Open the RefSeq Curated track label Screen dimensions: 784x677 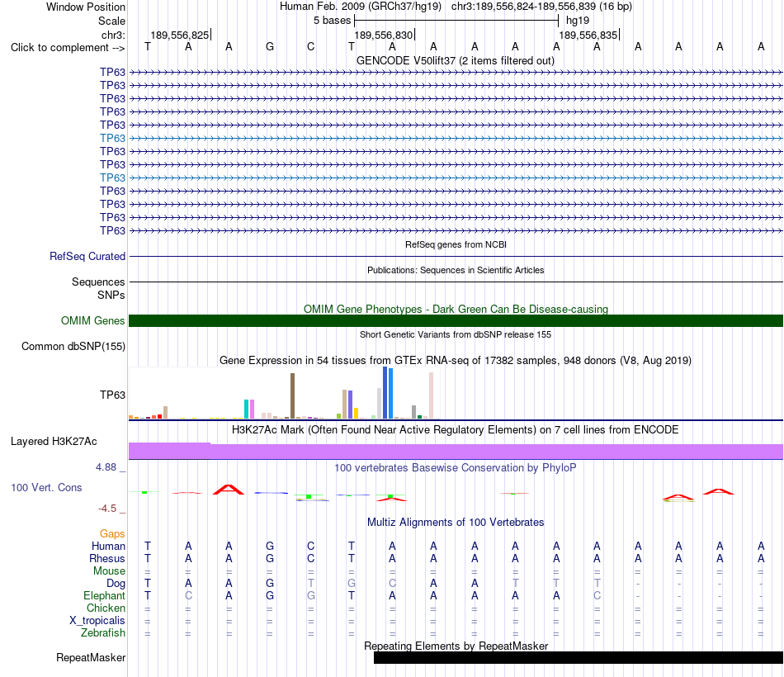click(87, 256)
